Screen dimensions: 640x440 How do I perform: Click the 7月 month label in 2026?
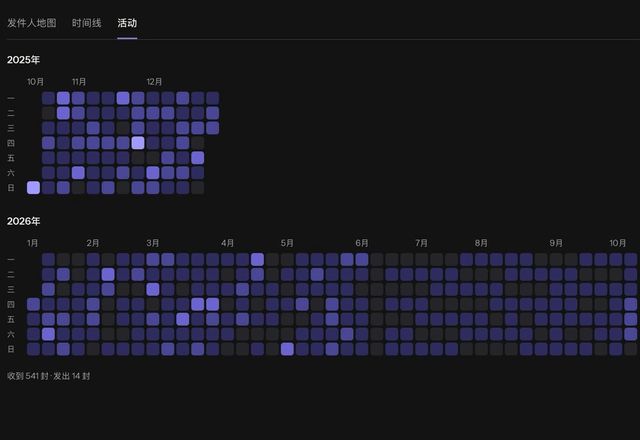(421, 243)
